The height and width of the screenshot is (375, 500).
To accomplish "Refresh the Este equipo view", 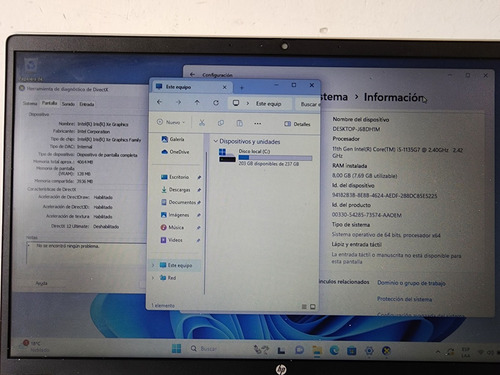I will [216, 103].
